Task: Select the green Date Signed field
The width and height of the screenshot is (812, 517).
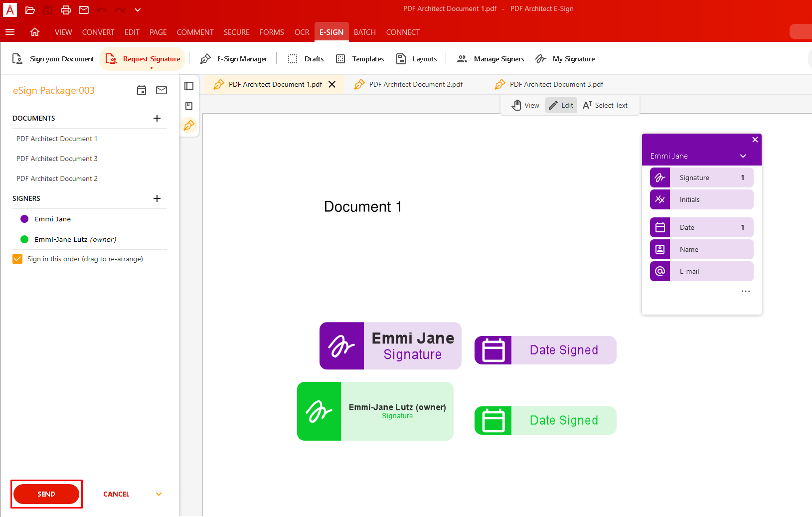Action: (545, 420)
